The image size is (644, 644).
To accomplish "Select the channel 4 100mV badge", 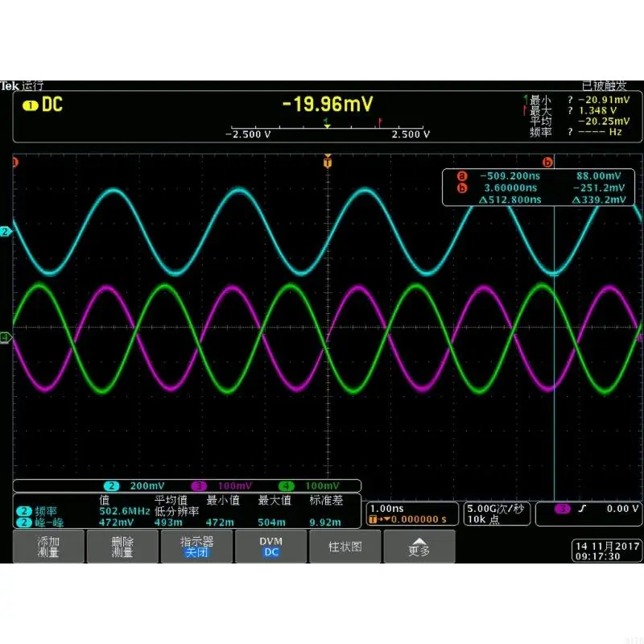I will point(304,485).
